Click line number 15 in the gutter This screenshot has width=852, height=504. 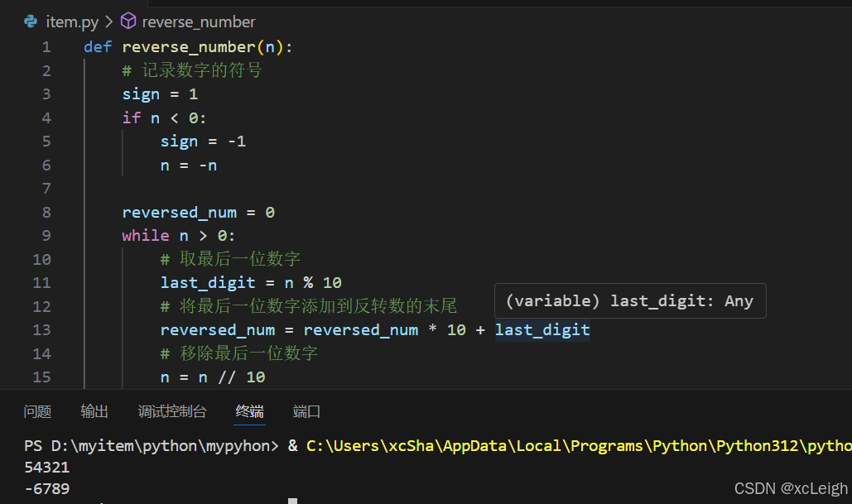(42, 377)
